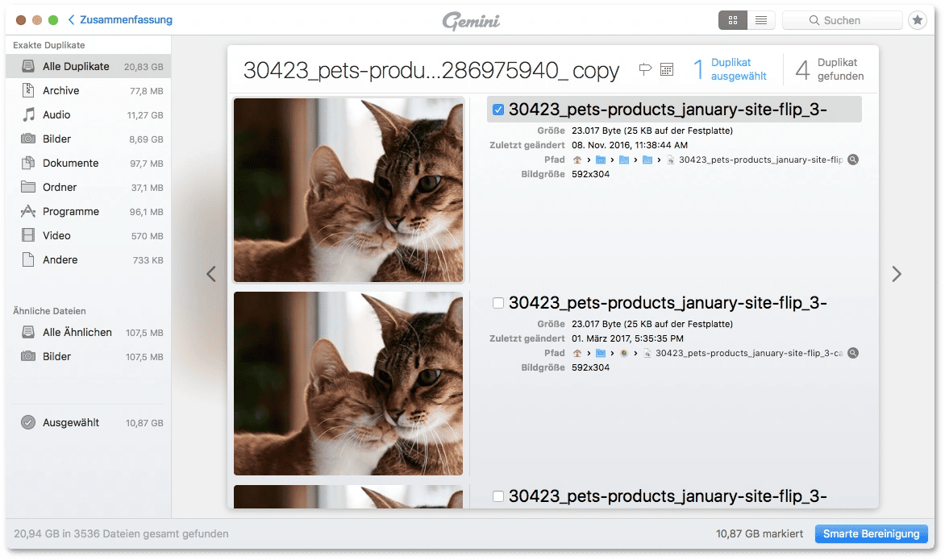Click the Video film strip icon
The height and width of the screenshot is (560, 945).
pos(28,235)
